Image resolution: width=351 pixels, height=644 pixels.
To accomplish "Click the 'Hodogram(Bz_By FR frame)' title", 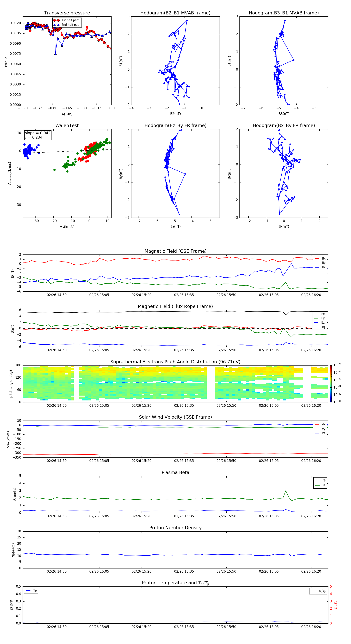I will point(175,125).
